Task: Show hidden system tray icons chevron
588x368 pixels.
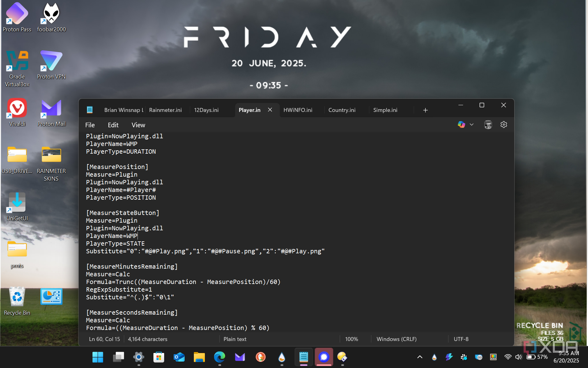Action: tap(420, 357)
